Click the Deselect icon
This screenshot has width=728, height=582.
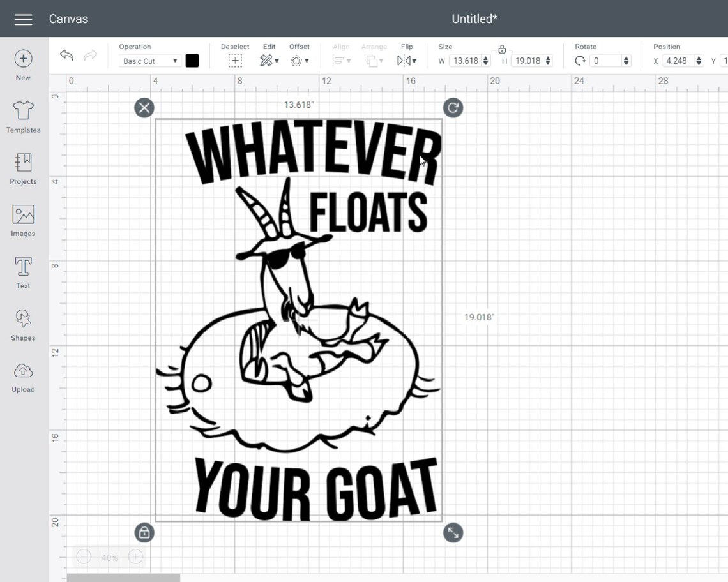(235, 60)
